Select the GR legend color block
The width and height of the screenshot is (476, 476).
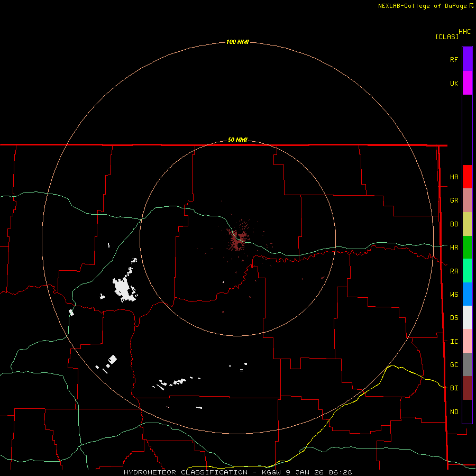467,200
